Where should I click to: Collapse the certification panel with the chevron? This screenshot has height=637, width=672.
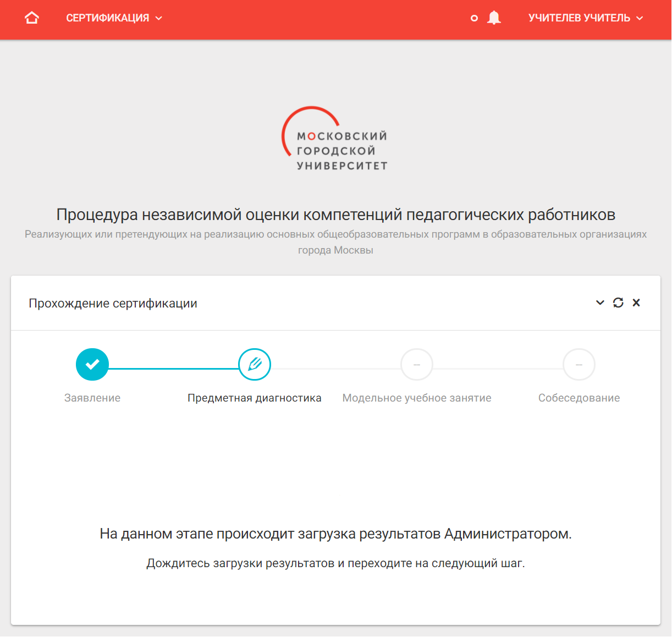point(600,303)
